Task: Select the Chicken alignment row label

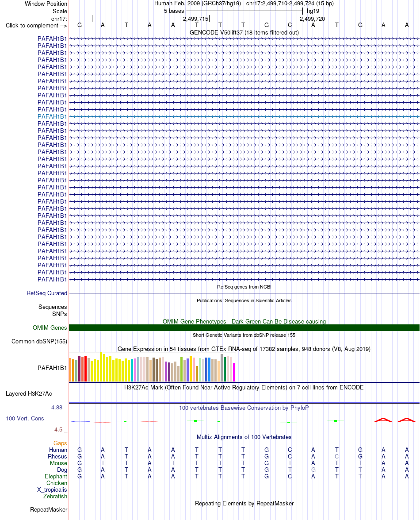Action: click(57, 483)
